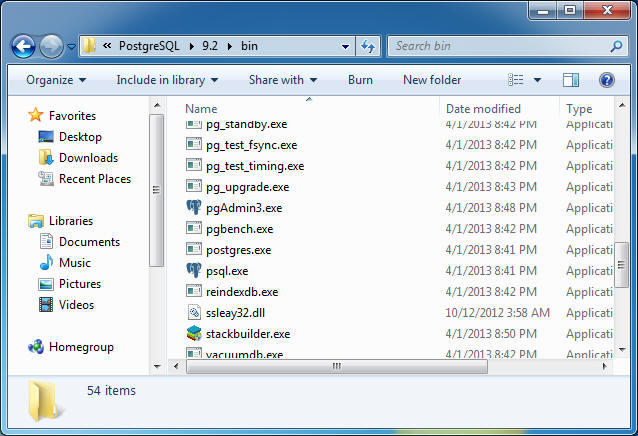Click the Change your view icon
Screen dimensions: 638x436
pos(516,80)
